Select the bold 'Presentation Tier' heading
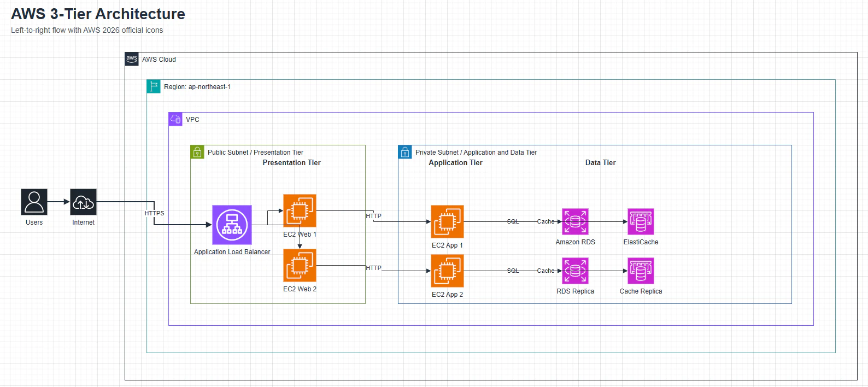Viewport: 868px width, 387px height. click(291, 163)
